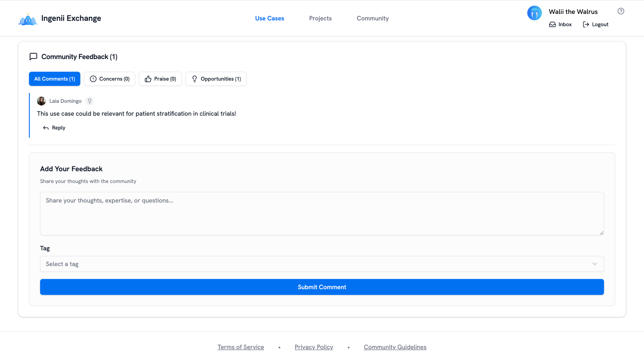Click the feedback text area to type
644x362 pixels.
pos(322,214)
